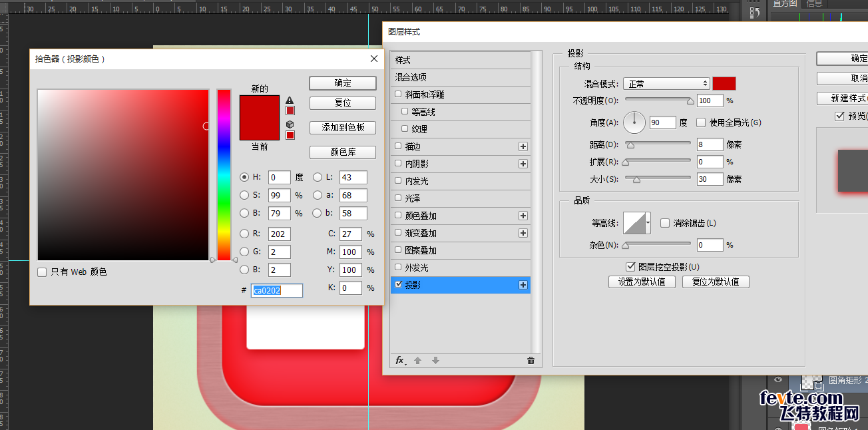Select 图案叠加 in style list
The height and width of the screenshot is (430, 868).
461,250
